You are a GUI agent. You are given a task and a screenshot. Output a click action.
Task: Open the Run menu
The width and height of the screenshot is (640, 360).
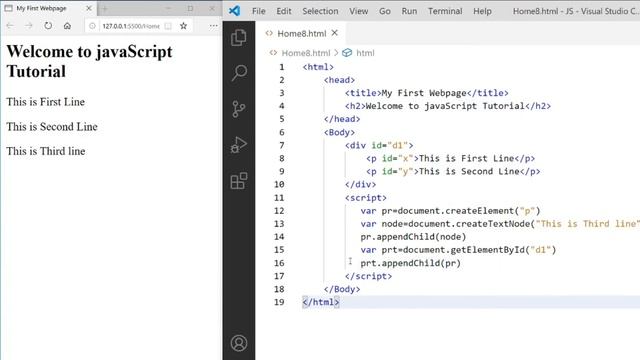pyautogui.click(x=409, y=11)
